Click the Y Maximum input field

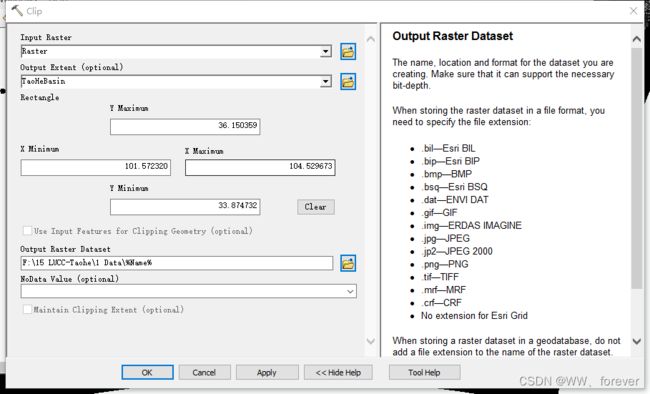(185, 126)
